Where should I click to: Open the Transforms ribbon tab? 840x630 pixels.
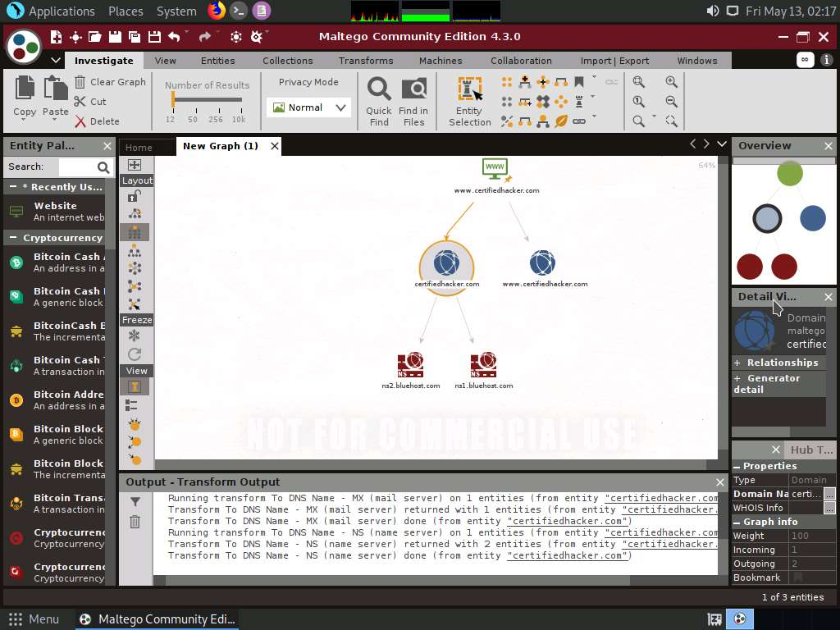[x=366, y=61]
